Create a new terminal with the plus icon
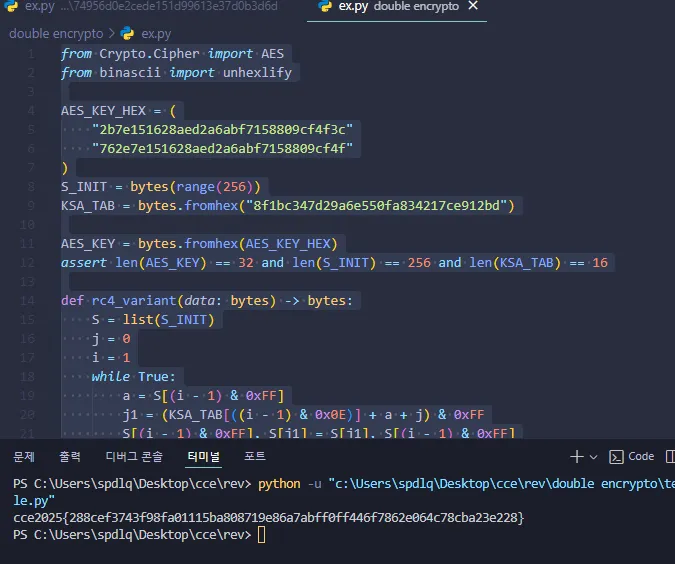The image size is (675, 564). coord(576,456)
